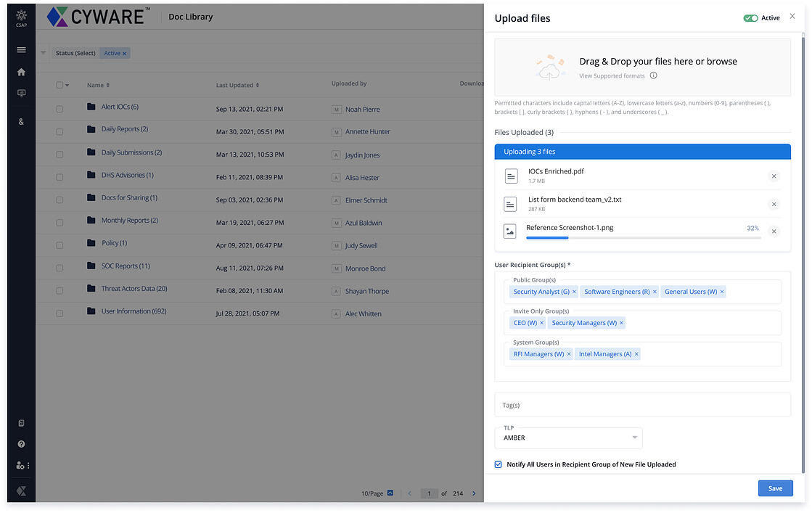Remove IOCs Enriched.pdf from upload list
The width and height of the screenshot is (812, 513).
774,176
